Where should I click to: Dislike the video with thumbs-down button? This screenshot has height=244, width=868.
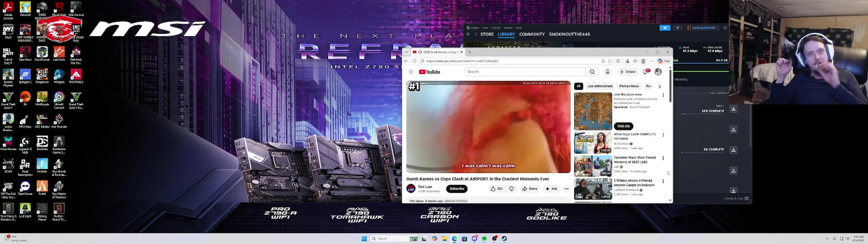click(512, 189)
